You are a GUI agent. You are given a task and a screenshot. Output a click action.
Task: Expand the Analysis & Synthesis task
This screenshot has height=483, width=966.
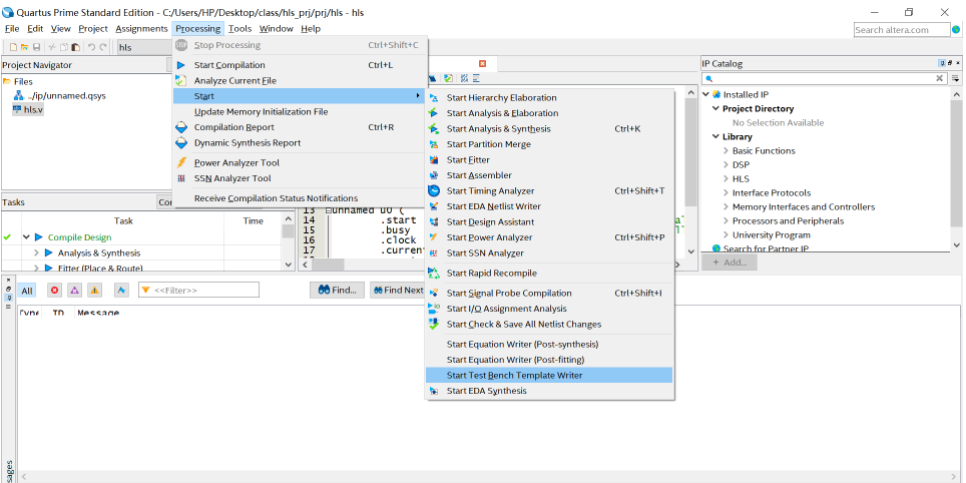click(36, 253)
